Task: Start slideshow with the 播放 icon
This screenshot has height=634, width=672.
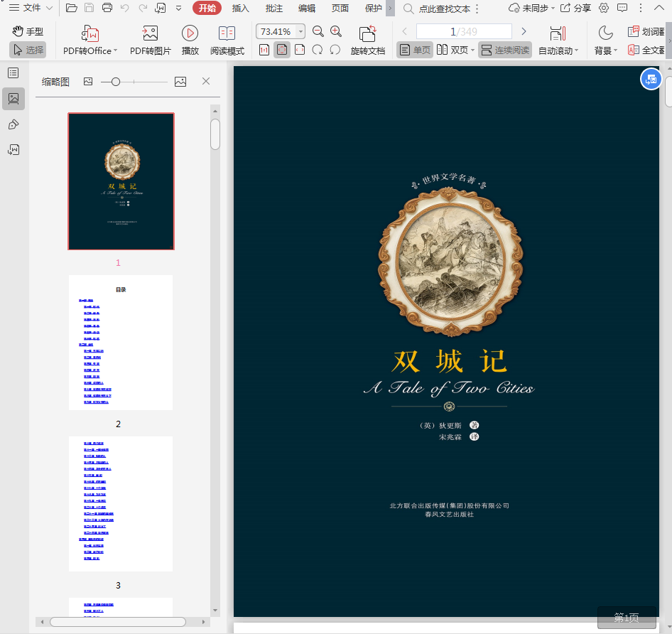Action: point(190,33)
